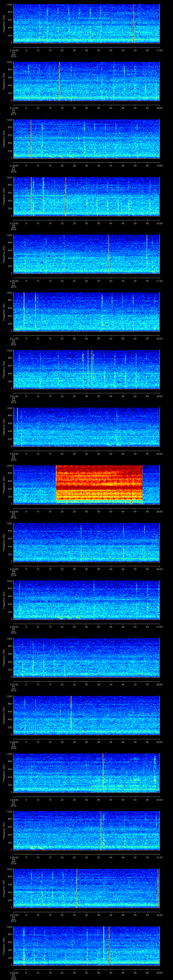Click the '17:00' end time label
Screen dimensions: 173x980
[159, 50]
